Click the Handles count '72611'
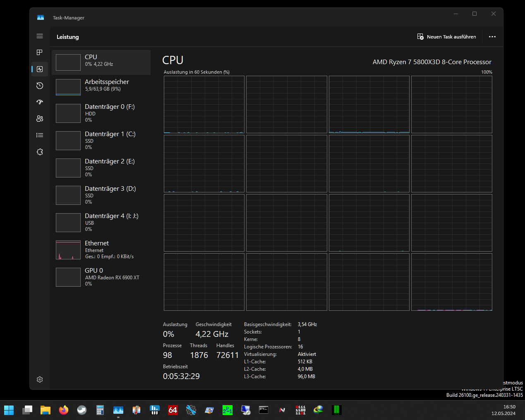The width and height of the screenshot is (525, 420). (x=228, y=355)
